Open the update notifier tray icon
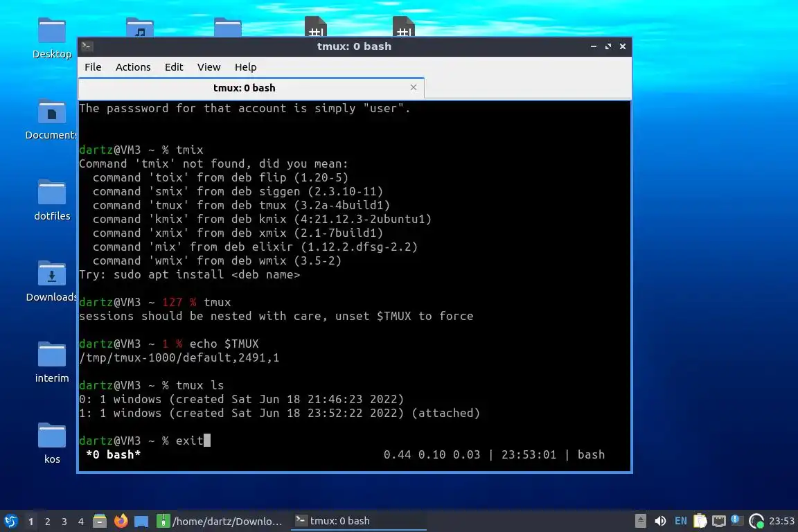 (x=756, y=521)
